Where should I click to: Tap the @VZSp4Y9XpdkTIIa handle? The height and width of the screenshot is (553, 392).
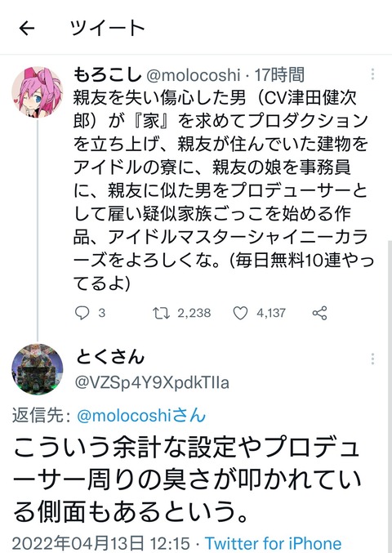pos(152,382)
